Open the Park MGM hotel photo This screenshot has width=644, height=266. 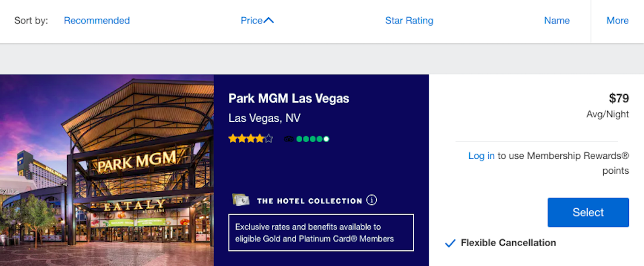pos(107,169)
